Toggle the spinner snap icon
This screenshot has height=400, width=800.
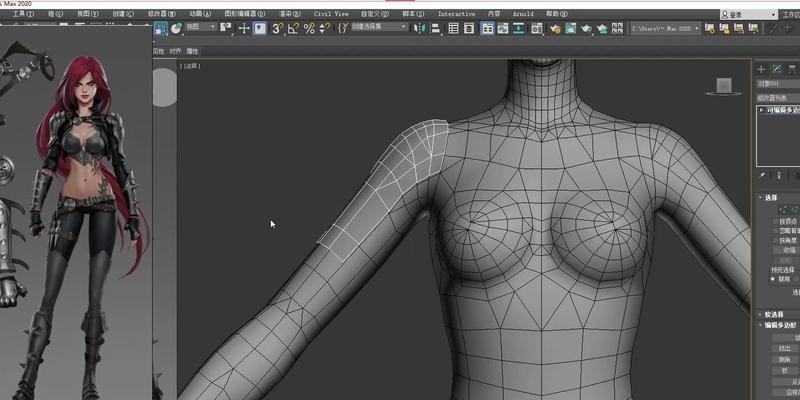(324, 28)
